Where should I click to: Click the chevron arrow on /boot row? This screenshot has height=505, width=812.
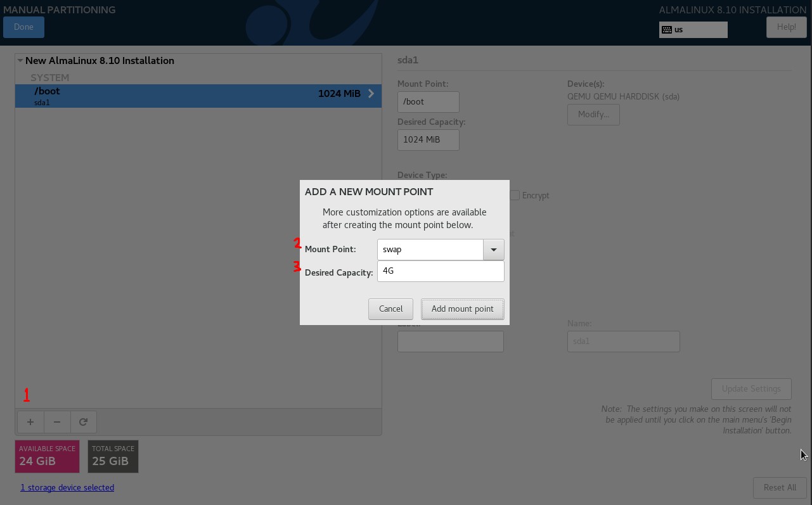(371, 94)
